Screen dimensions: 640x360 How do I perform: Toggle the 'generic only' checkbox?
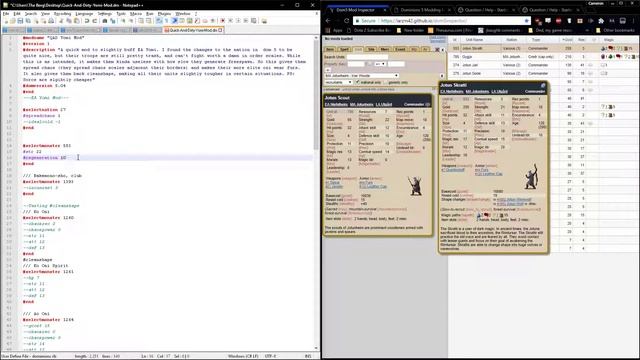pyautogui.click(x=385, y=82)
